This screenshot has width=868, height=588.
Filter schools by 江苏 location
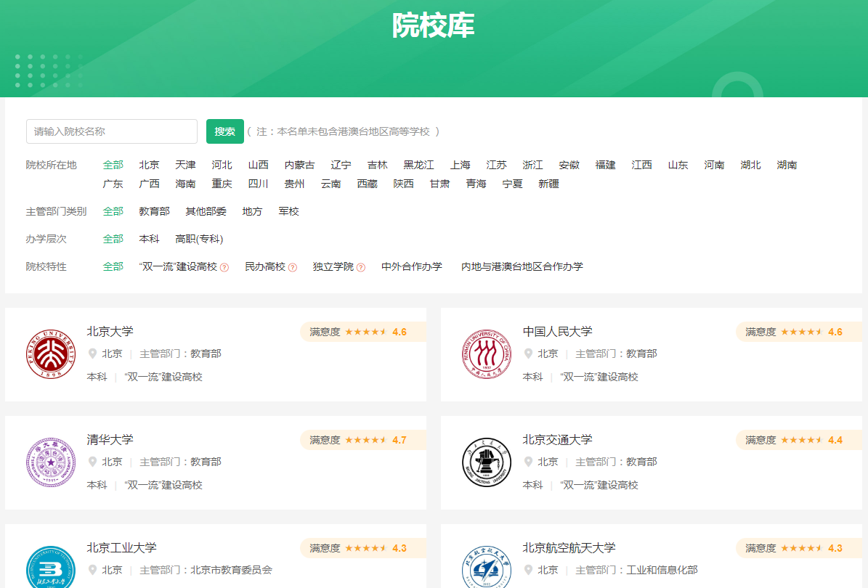(497, 165)
